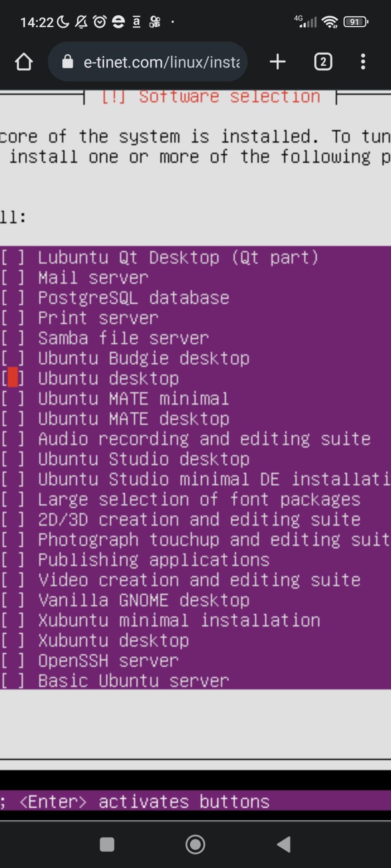Image resolution: width=391 pixels, height=868 pixels.
Task: Check the OpenSSH server checkbox
Action: (12, 661)
